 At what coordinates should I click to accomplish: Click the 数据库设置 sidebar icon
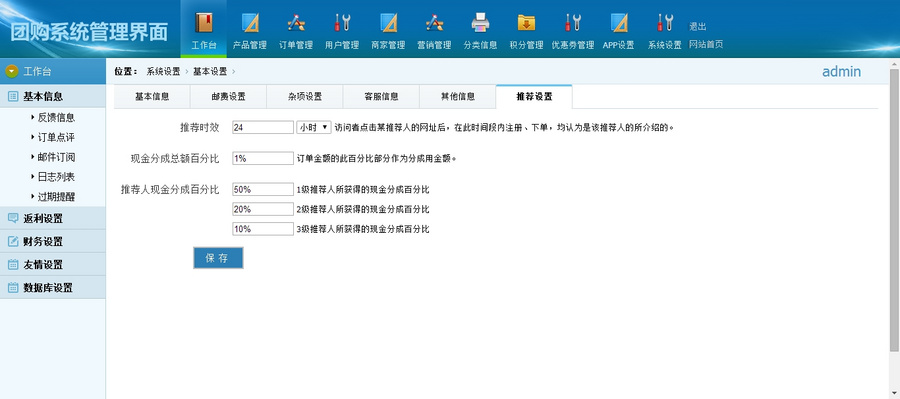click(x=13, y=288)
